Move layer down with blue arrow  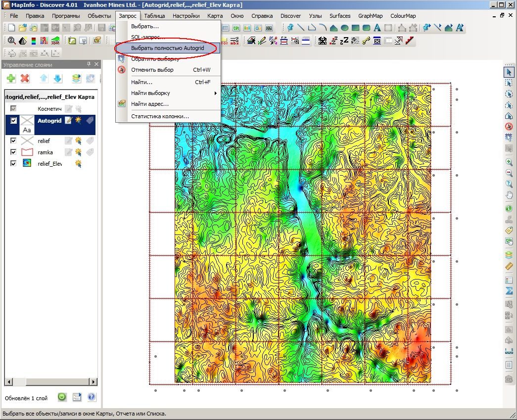[x=57, y=78]
